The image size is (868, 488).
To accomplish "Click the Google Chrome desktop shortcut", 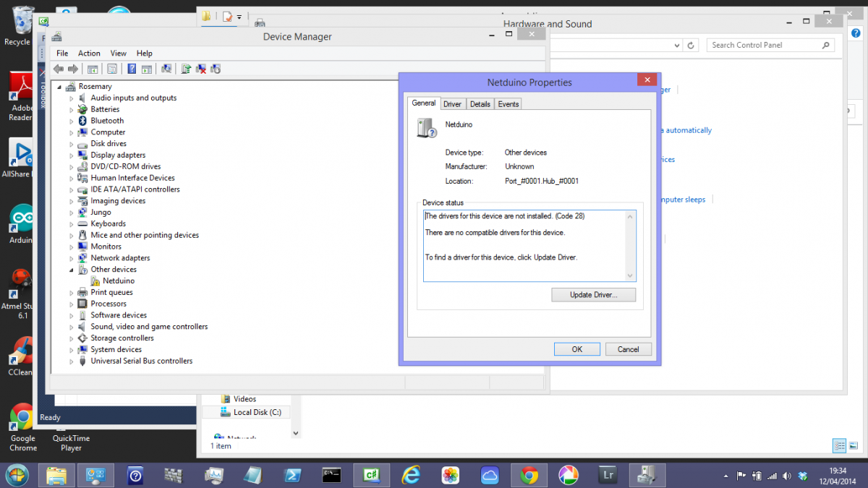I will coord(22,428).
